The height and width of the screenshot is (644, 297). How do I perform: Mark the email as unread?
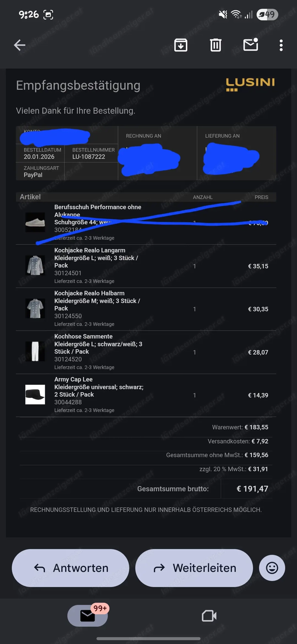pyautogui.click(x=251, y=45)
